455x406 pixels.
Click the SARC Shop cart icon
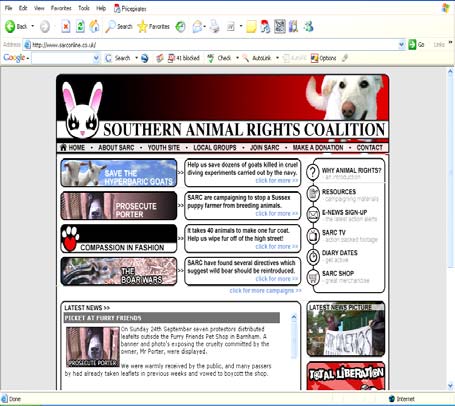tap(313, 277)
